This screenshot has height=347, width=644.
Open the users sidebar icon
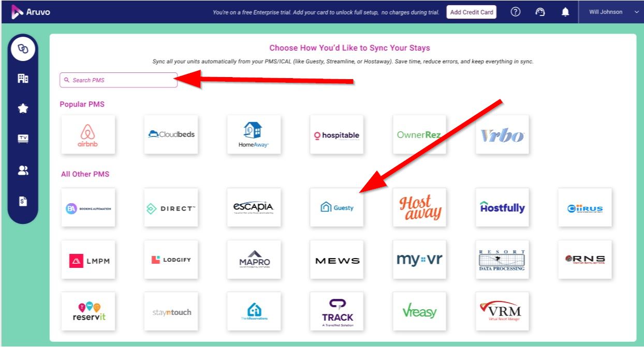(23, 171)
